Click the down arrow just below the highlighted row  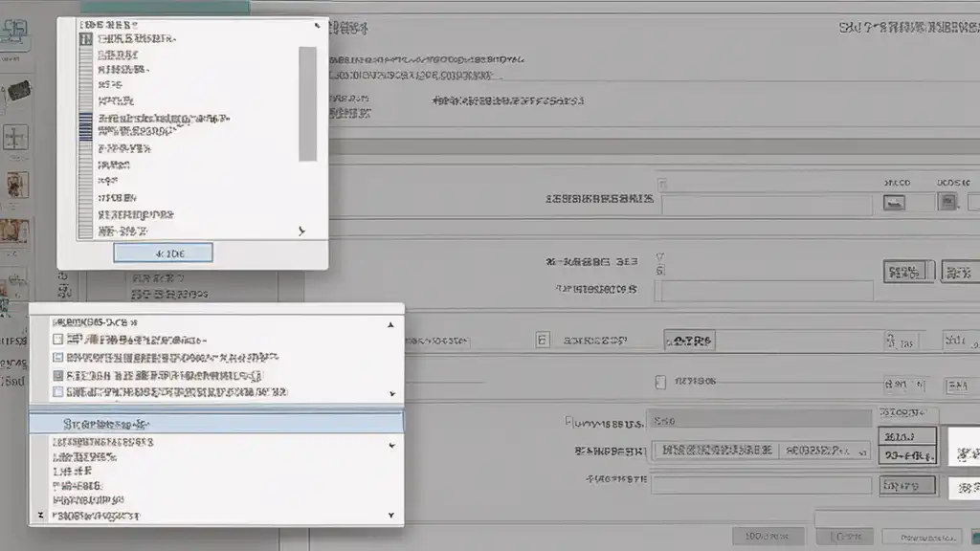tap(391, 446)
